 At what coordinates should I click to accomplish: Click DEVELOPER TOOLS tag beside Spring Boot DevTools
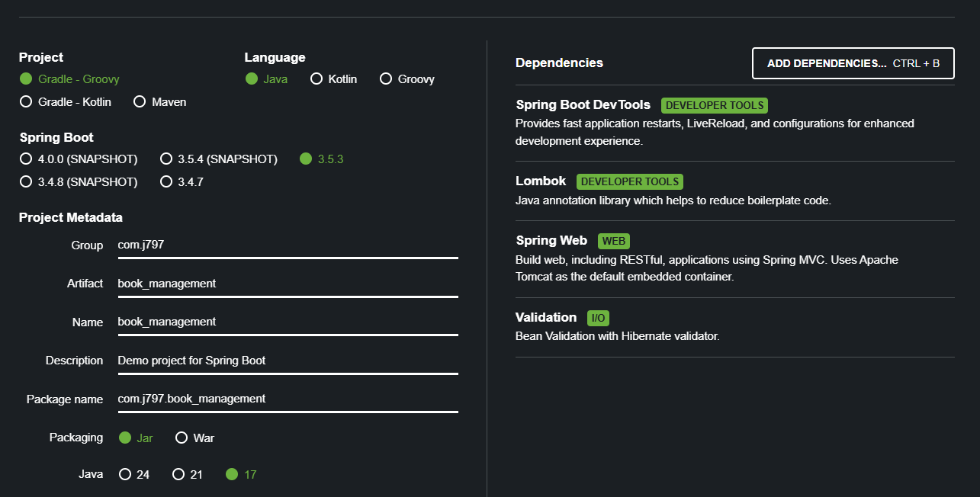click(714, 105)
